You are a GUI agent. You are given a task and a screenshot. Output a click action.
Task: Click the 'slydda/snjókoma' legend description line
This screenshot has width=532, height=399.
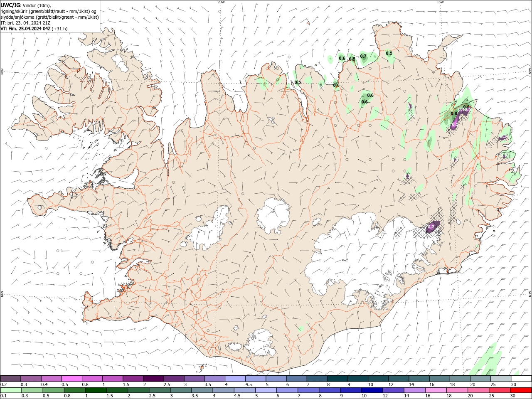[49, 17]
